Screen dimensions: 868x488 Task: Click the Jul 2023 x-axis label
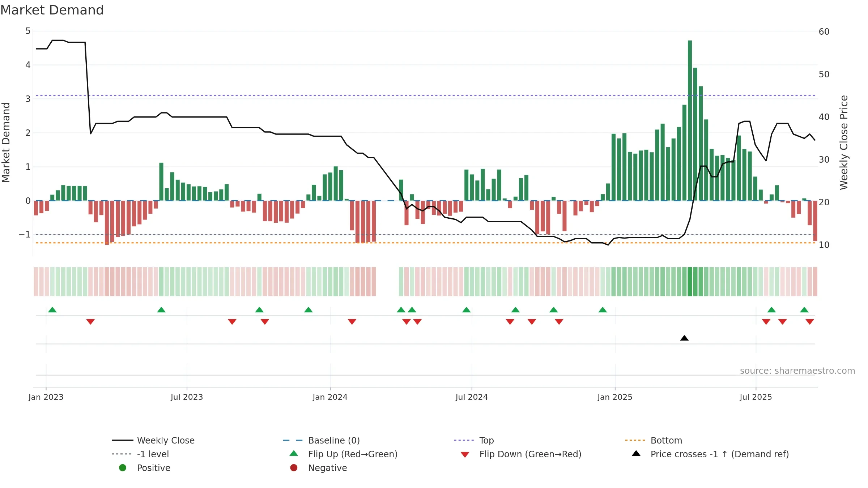[x=187, y=397]
